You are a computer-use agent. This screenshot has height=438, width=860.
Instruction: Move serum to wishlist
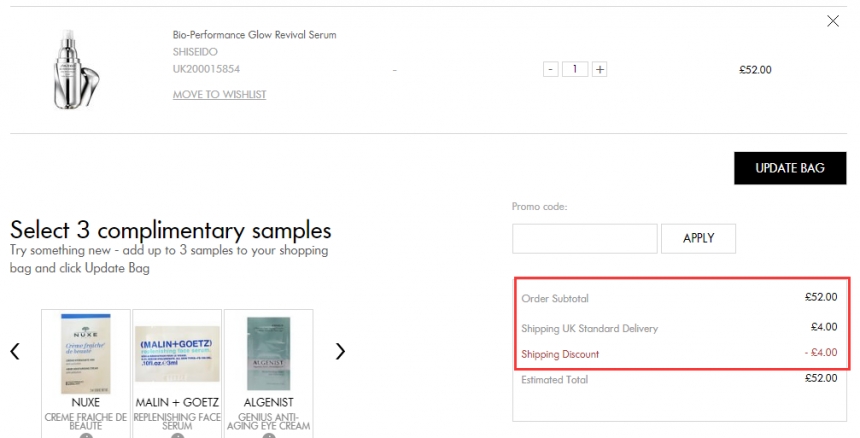219,94
